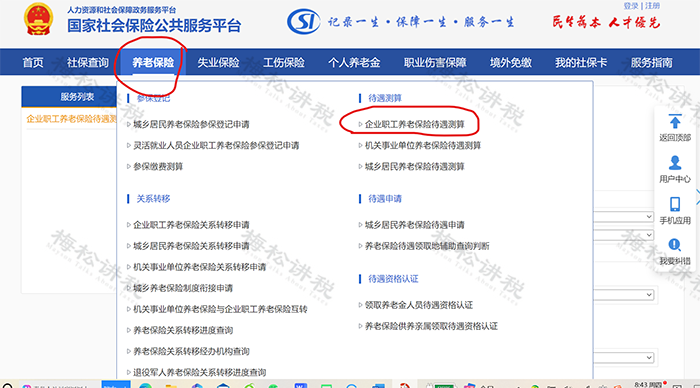Open the 职业伤害保障 nav item
Screen dimensions: 700x388
[x=435, y=63]
